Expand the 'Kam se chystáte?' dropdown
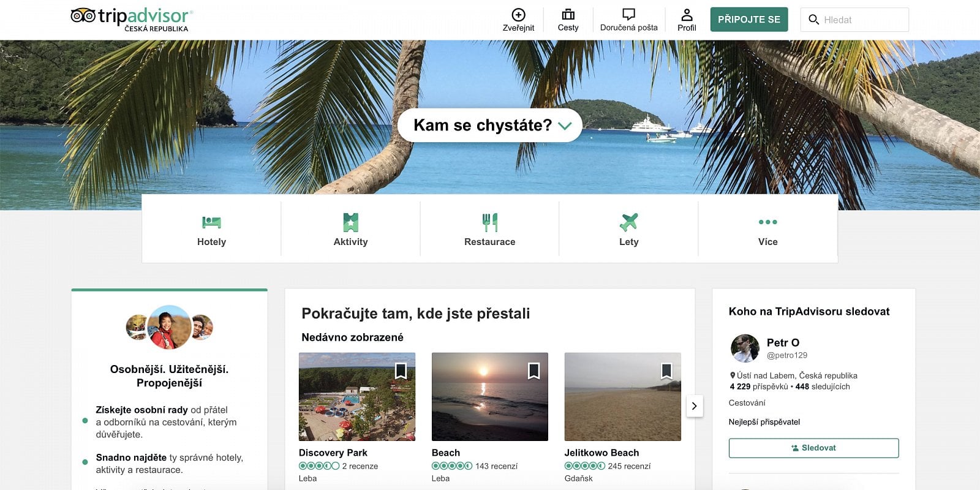 click(x=489, y=125)
